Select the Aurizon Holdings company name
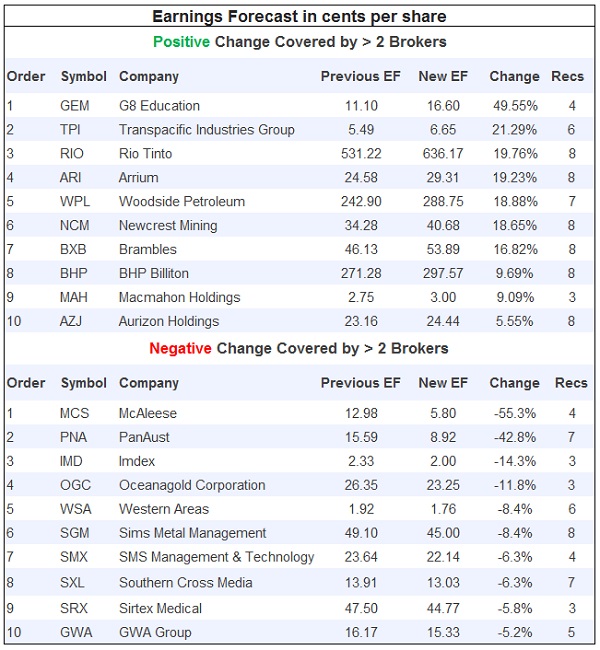600x650 pixels. pyautogui.click(x=168, y=321)
